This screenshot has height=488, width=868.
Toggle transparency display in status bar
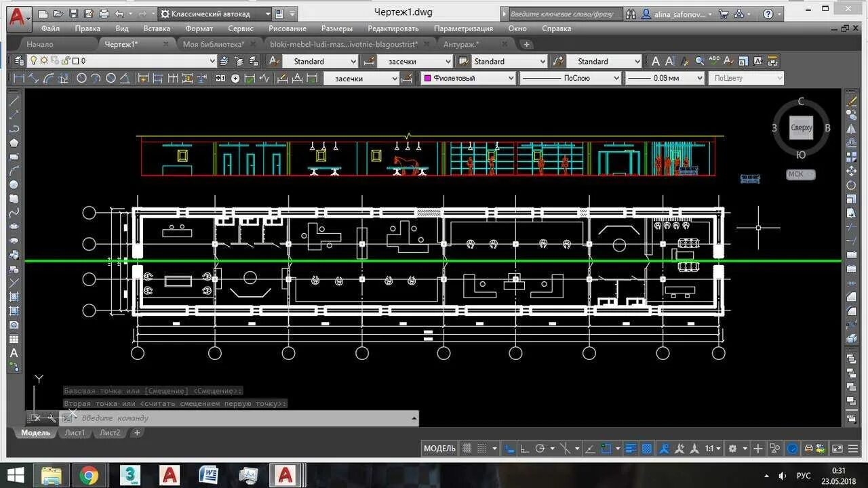[647, 449]
